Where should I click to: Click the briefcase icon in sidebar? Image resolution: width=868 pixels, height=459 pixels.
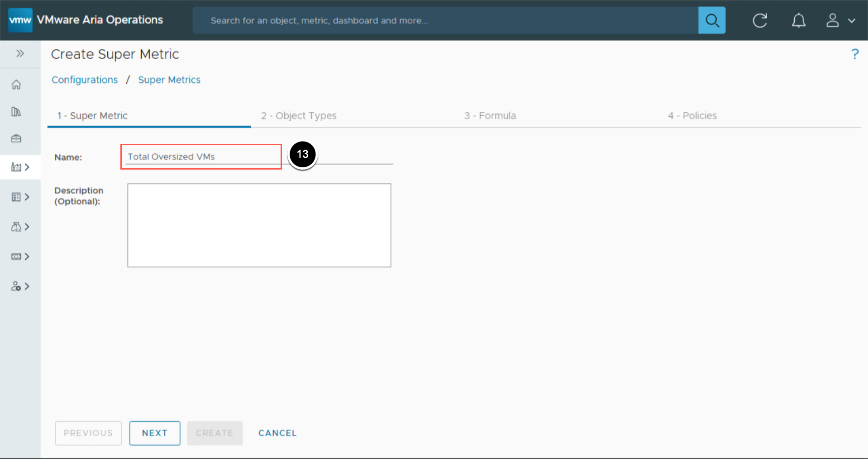[16, 138]
